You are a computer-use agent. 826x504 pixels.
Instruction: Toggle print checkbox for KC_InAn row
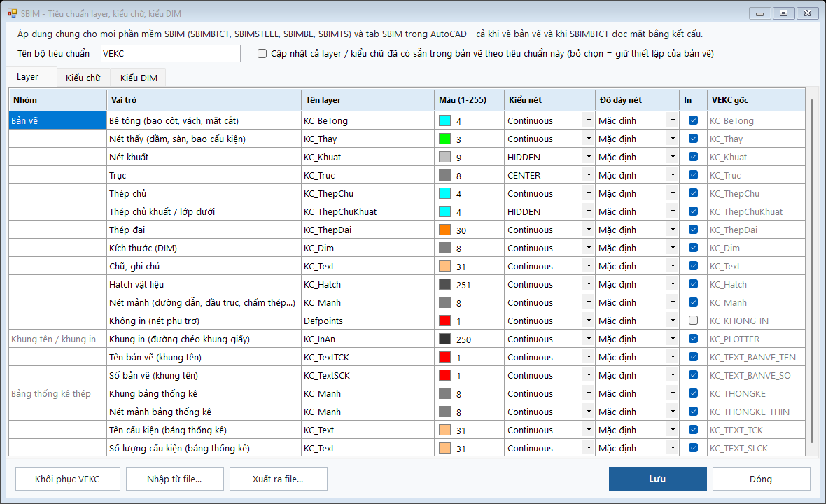(693, 339)
